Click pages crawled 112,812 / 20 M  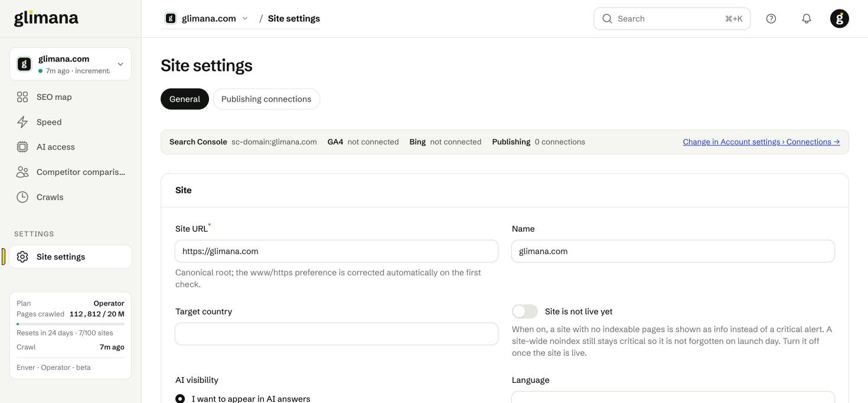pos(97,314)
